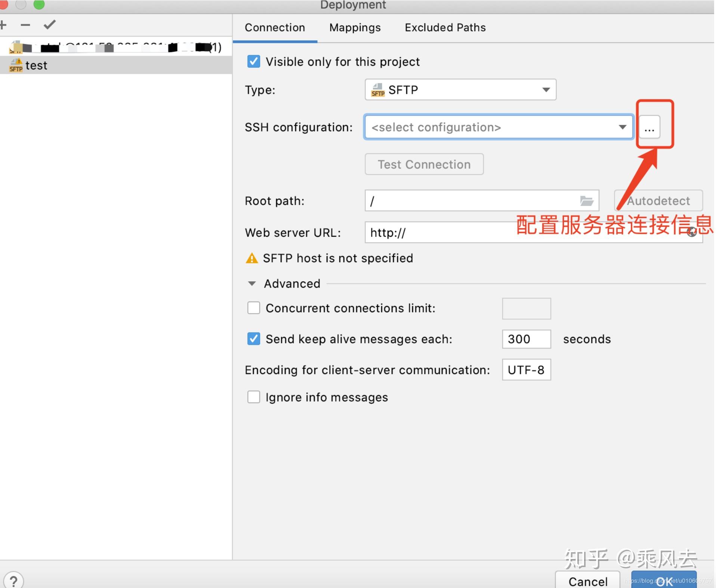Edit the UTF-8 encoding field
The width and height of the screenshot is (716, 588).
pos(526,370)
